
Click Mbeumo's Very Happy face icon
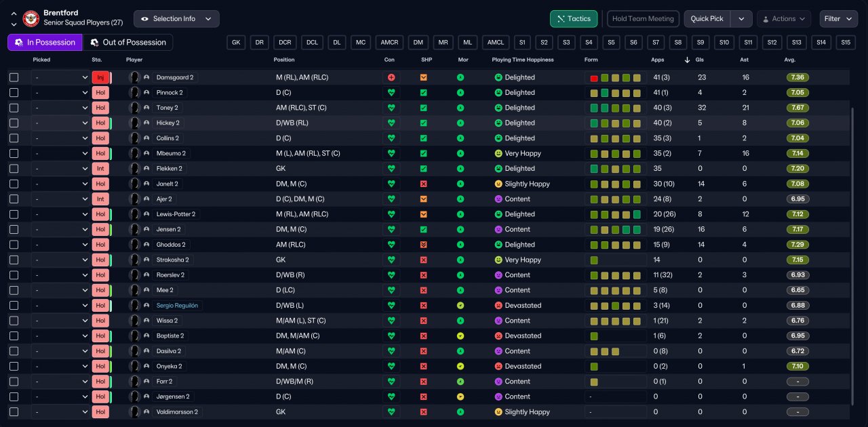[498, 154]
